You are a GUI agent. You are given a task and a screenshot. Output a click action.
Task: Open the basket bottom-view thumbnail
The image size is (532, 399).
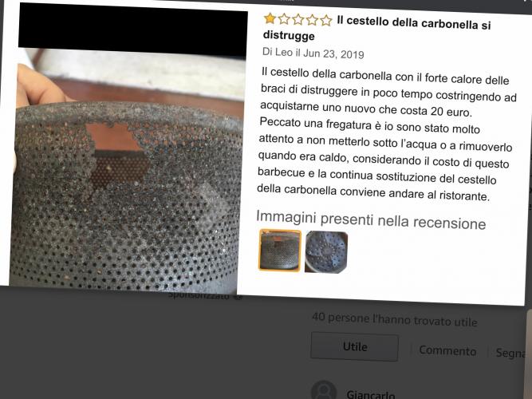[x=326, y=252]
